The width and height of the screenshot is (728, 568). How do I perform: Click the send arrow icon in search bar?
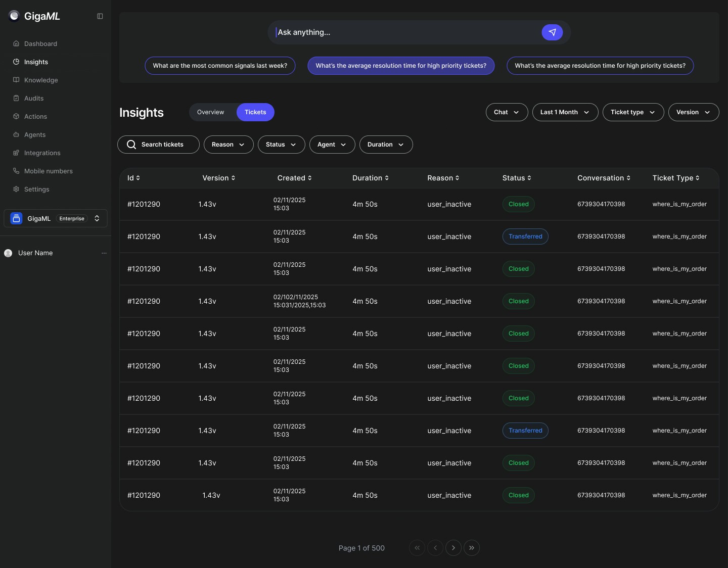[x=552, y=32]
